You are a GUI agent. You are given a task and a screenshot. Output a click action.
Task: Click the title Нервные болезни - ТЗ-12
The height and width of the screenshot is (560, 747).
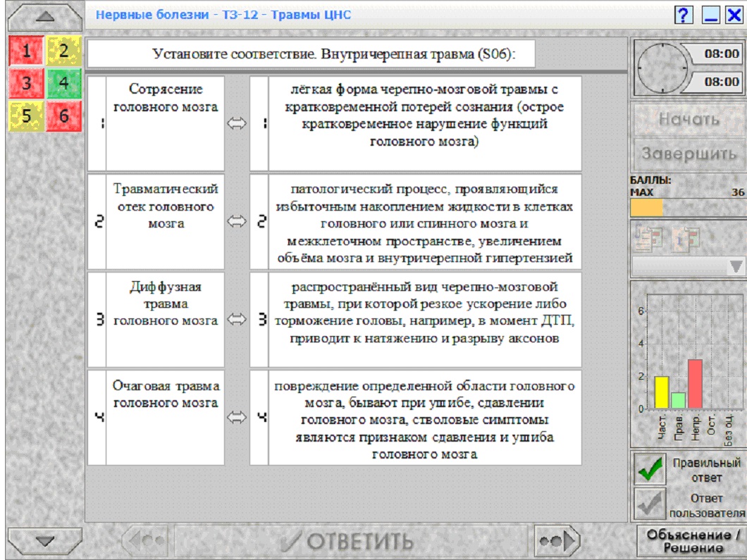[223, 15]
